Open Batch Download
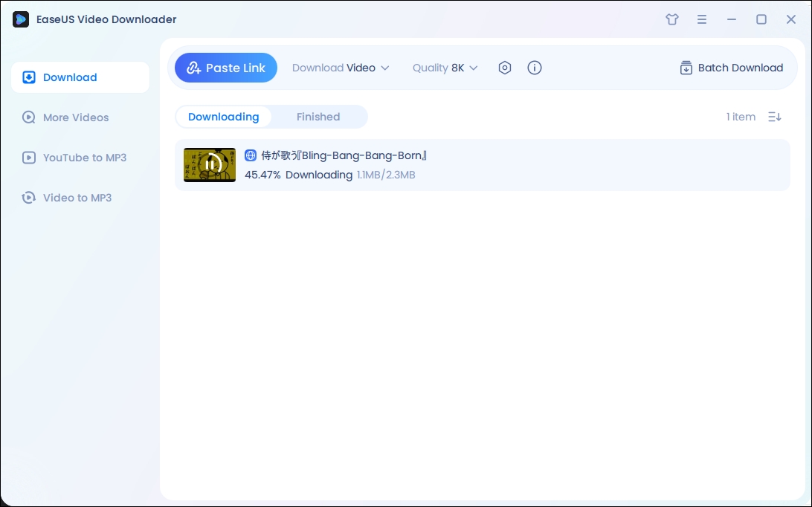 pos(730,68)
